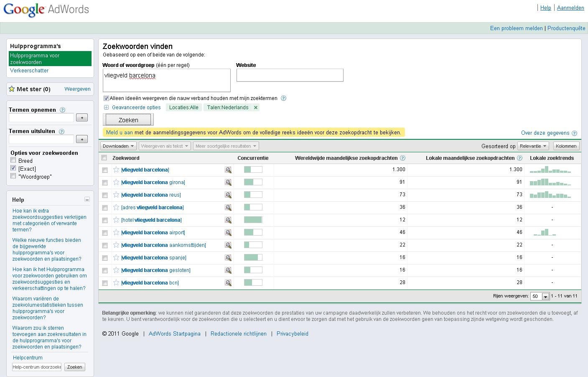
Task: Open Verkeerschatter tool
Action: 29,71
